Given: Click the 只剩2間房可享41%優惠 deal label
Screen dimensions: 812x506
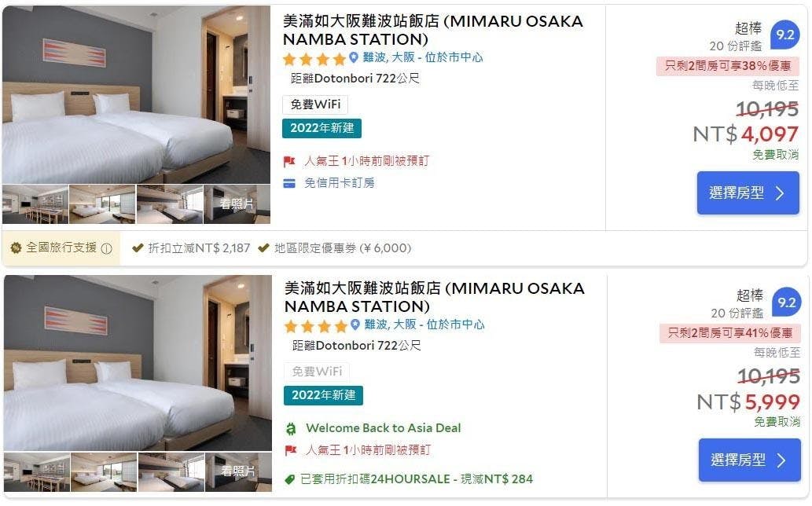Looking at the screenshot, I should [x=730, y=333].
